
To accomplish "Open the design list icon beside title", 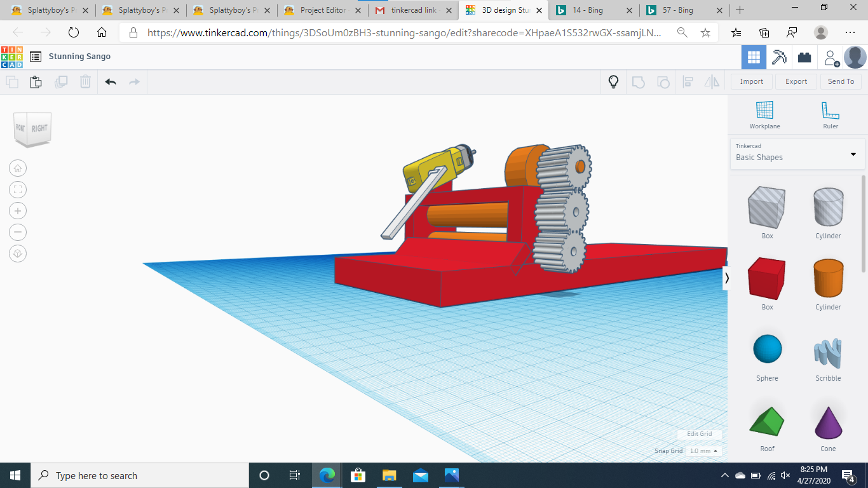I will (x=36, y=57).
